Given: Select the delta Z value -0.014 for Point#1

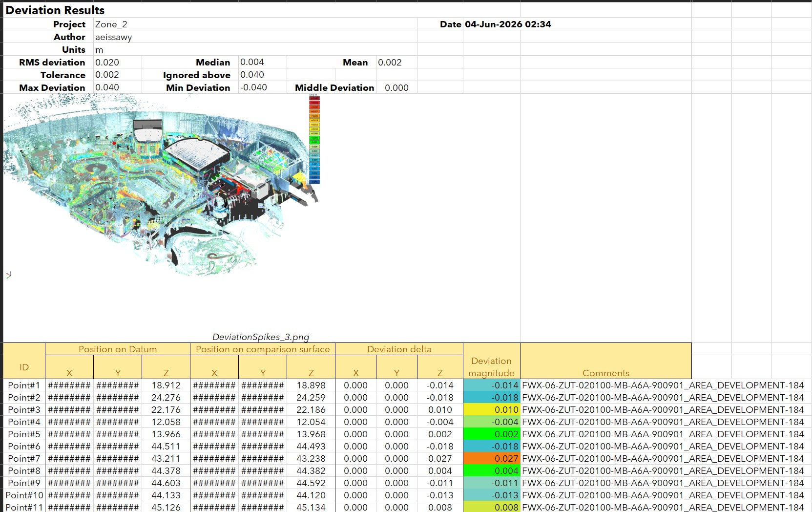Looking at the screenshot, I should (x=440, y=385).
